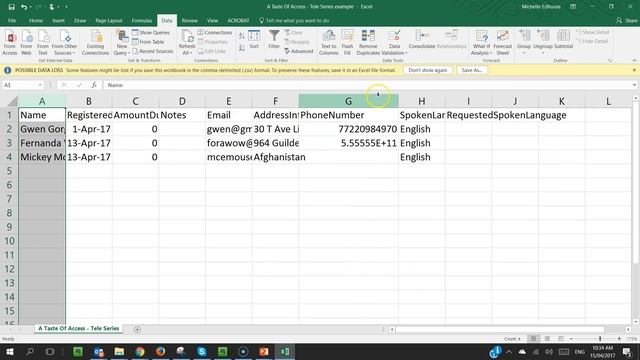Click the zoom in plus button
This screenshot has width=640, height=360.
point(619,339)
